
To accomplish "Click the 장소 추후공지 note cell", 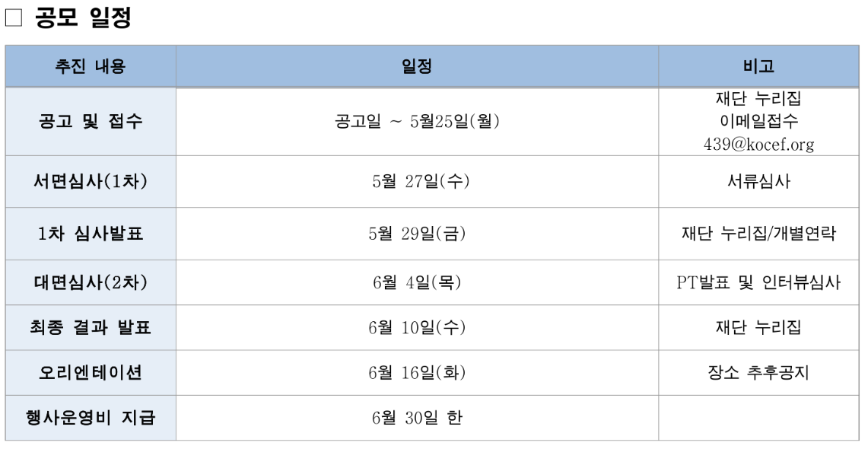I will point(758,373).
